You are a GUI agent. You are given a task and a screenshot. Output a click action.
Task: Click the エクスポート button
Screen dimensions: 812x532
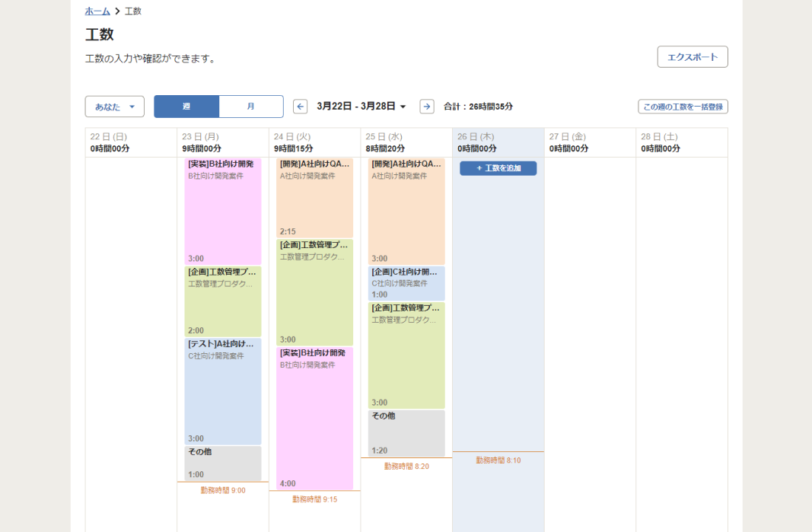tap(692, 56)
